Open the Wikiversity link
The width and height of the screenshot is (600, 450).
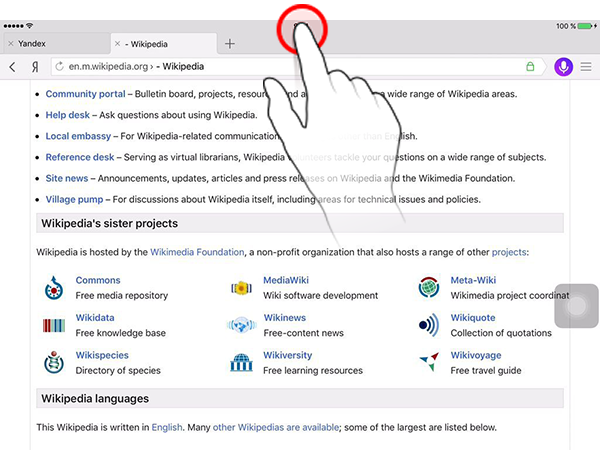[287, 355]
